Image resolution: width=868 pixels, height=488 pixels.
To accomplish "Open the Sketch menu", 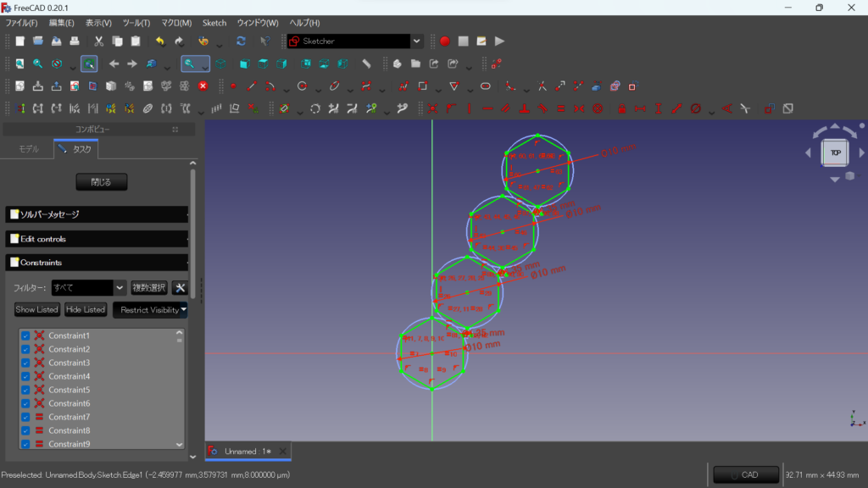I will (214, 23).
